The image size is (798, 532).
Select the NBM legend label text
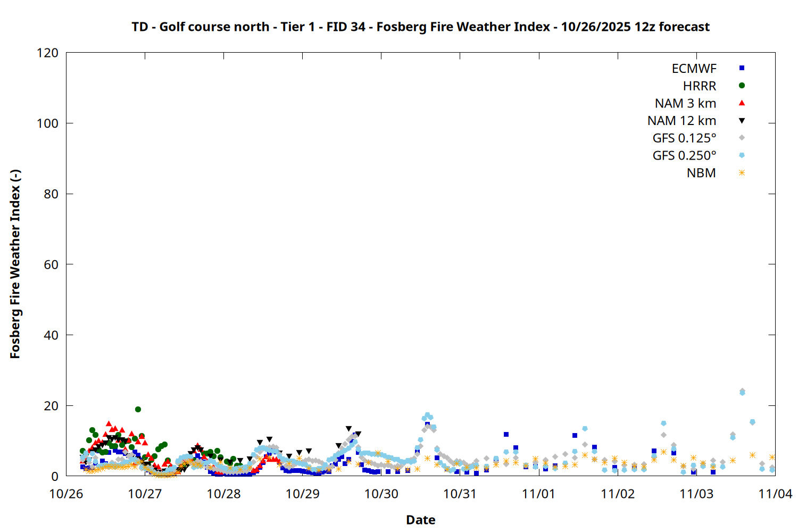point(701,173)
